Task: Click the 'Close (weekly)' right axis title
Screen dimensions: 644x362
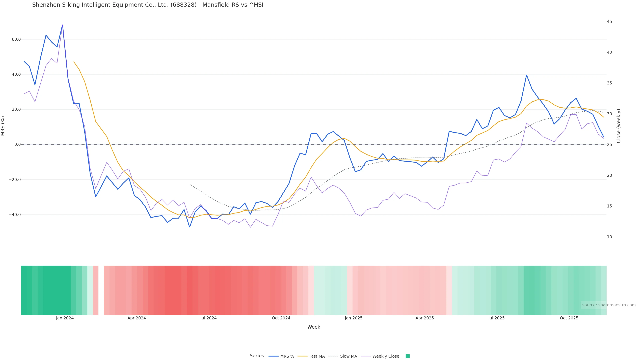Action: (x=619, y=126)
